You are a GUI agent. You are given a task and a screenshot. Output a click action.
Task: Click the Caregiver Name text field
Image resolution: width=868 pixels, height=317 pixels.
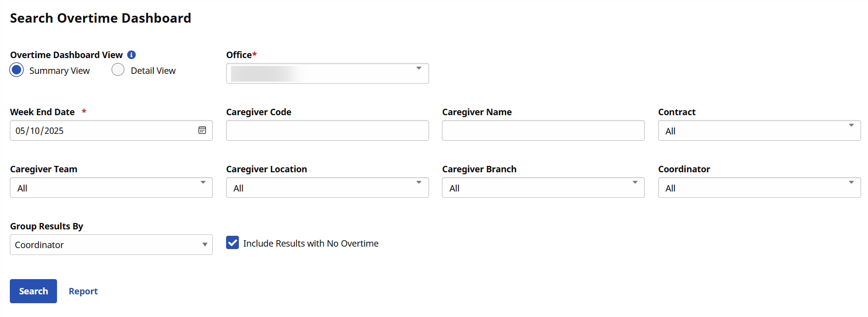click(x=543, y=130)
